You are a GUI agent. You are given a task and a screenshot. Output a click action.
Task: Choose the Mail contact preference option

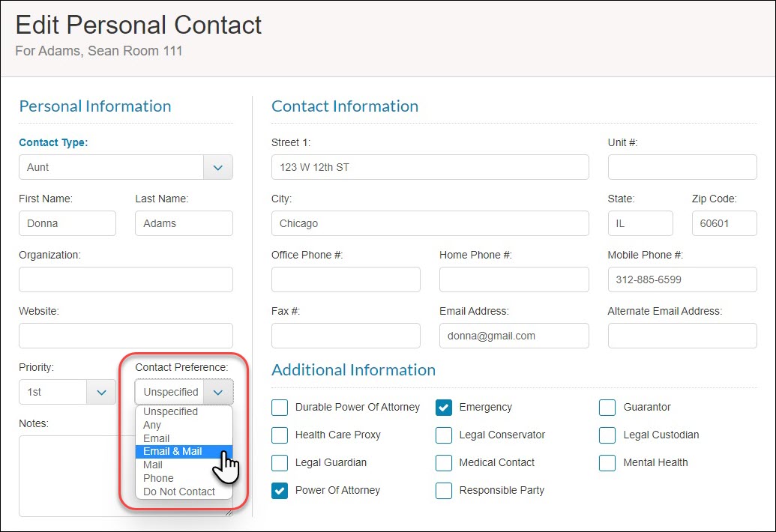pos(184,465)
